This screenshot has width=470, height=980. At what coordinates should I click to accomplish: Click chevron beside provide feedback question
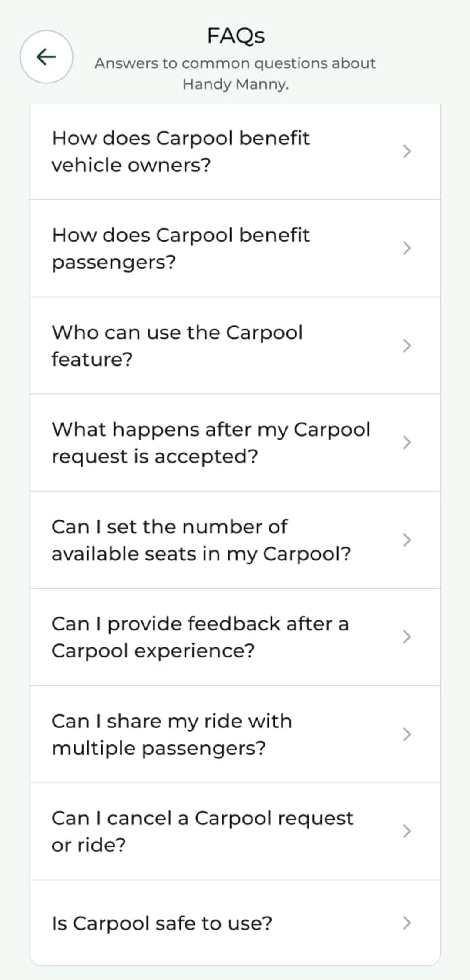coord(407,637)
